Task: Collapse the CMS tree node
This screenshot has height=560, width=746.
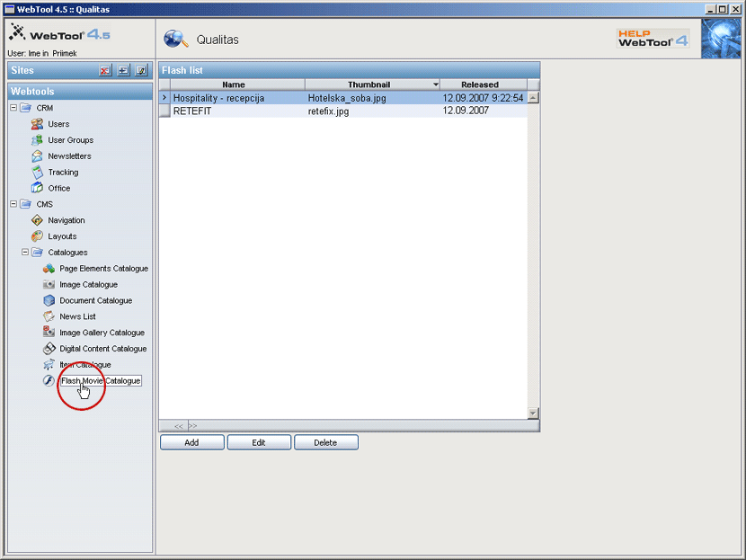Action: coord(13,204)
